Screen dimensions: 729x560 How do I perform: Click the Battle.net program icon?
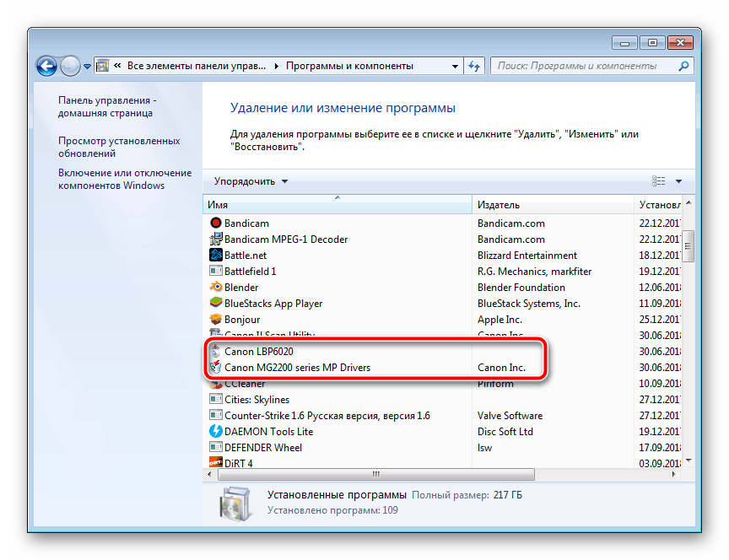coord(216,256)
